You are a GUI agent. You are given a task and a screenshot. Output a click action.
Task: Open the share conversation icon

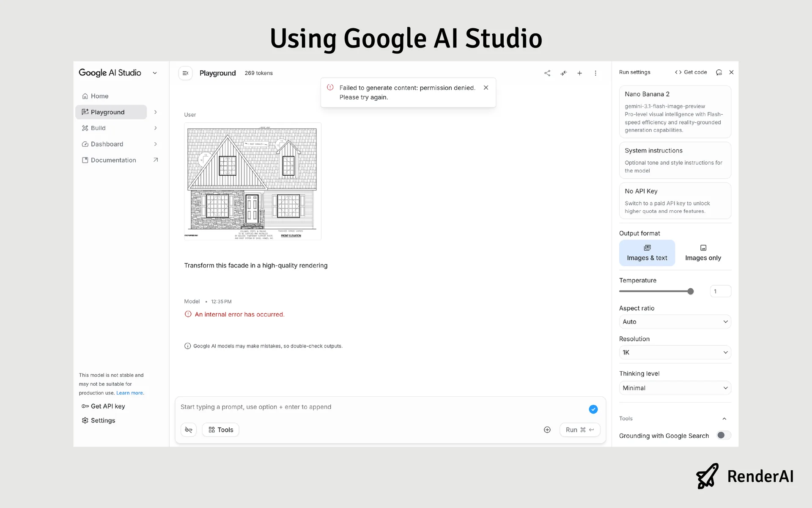click(547, 73)
